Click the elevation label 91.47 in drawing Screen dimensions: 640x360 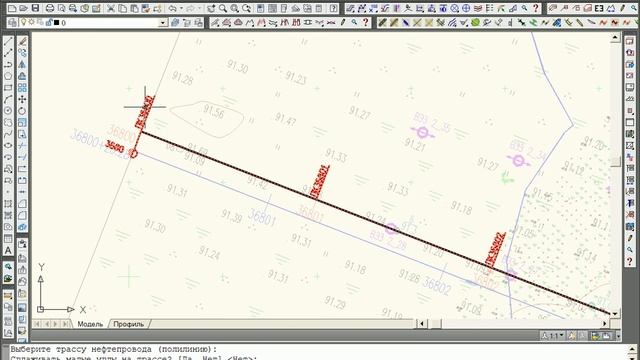click(x=286, y=119)
